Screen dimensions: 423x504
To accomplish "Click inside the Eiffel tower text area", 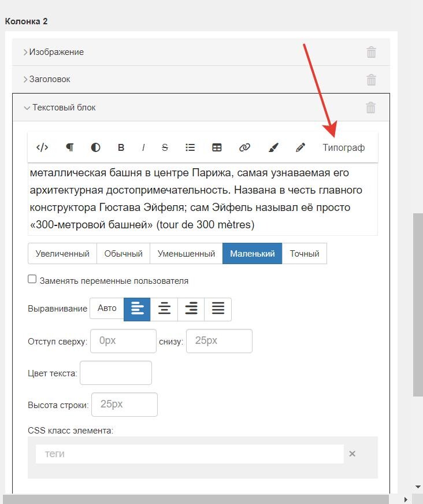I will pyautogui.click(x=203, y=199).
